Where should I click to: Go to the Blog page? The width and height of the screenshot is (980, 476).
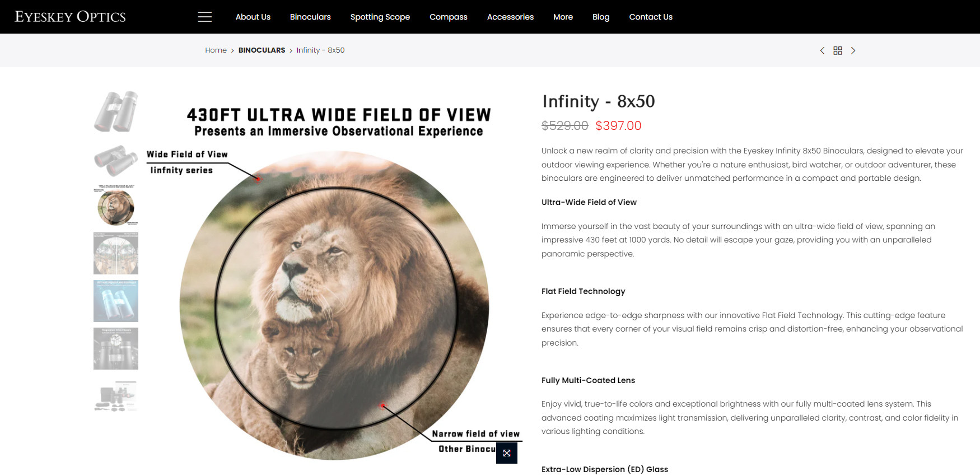[x=601, y=17]
